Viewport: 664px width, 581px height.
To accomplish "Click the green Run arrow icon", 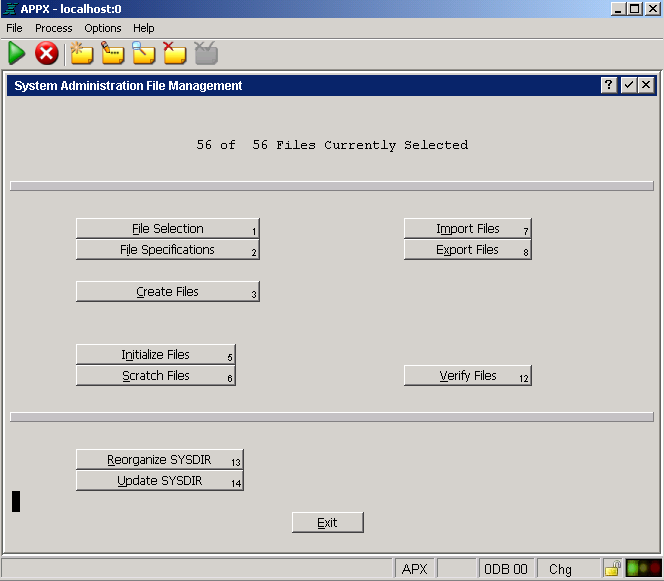I will tap(17, 53).
